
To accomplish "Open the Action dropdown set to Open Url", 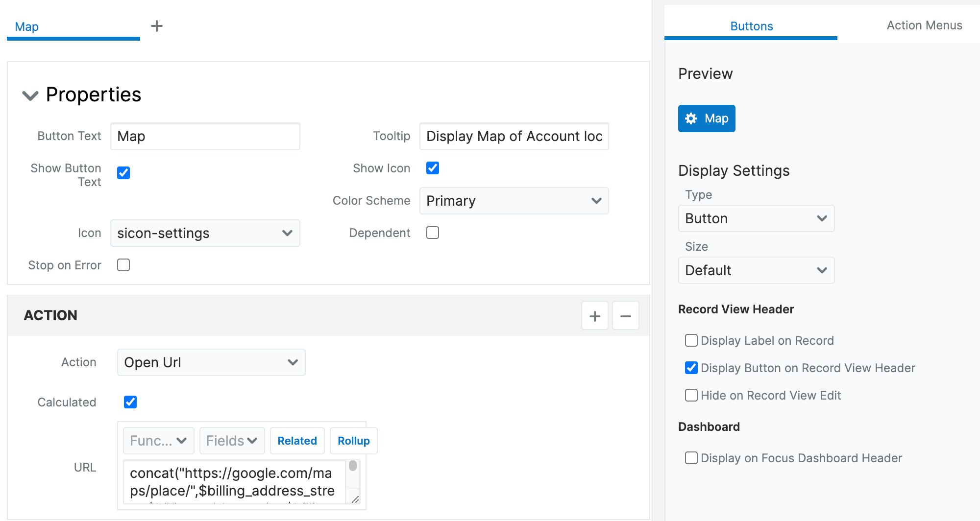I will click(211, 362).
